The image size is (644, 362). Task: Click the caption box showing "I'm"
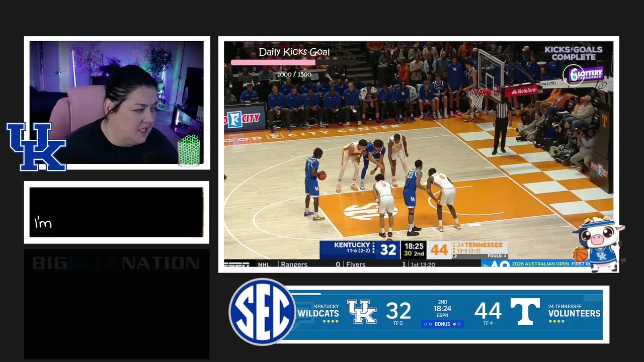coord(116,212)
